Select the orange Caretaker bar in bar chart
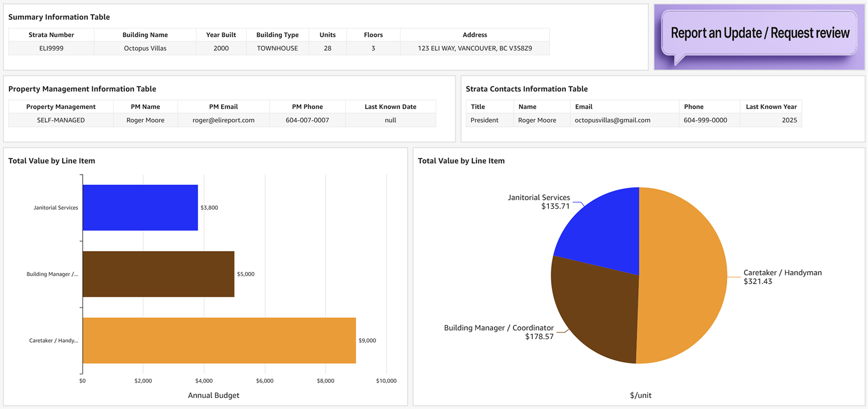Image resolution: width=868 pixels, height=409 pixels. point(219,341)
